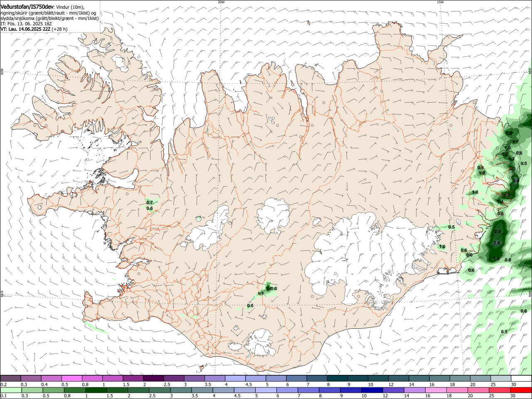Click the 2.0 precipitation value in the dark green area
The image size is (532, 399).
(497, 232)
